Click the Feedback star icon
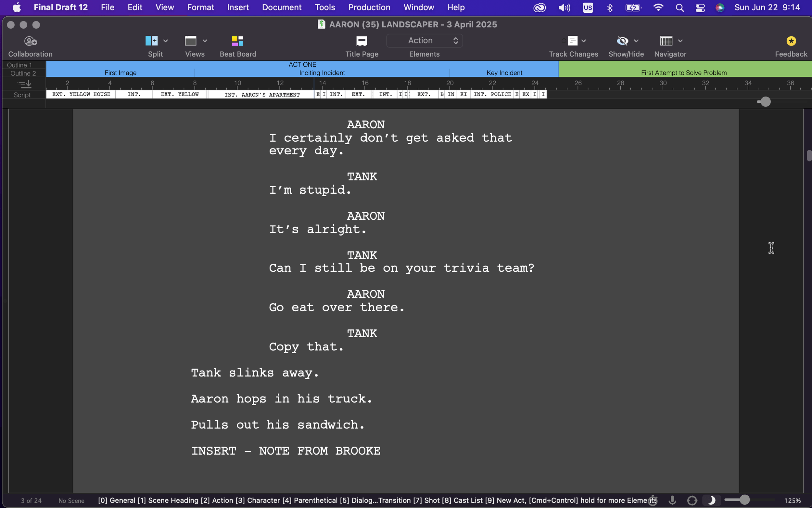This screenshot has height=508, width=812. coord(791,41)
